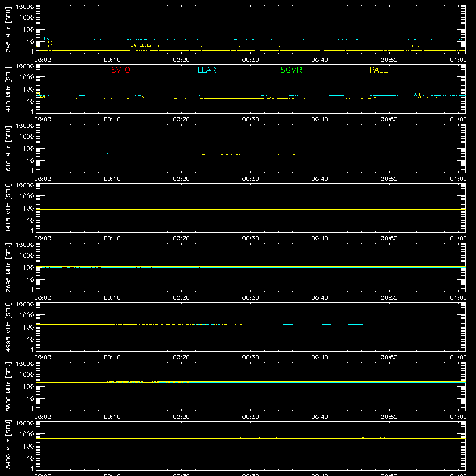Click 00:50 time label under 2695 MHz plot

[389, 298]
